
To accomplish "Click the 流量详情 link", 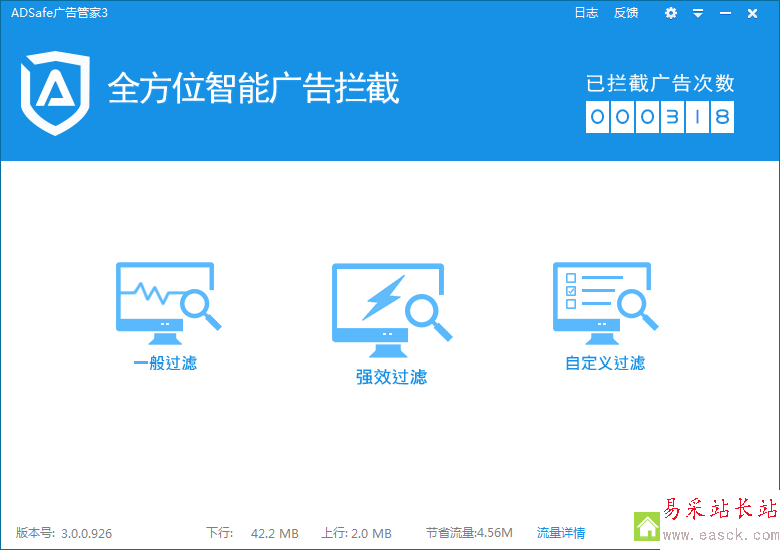I will pos(561,533).
